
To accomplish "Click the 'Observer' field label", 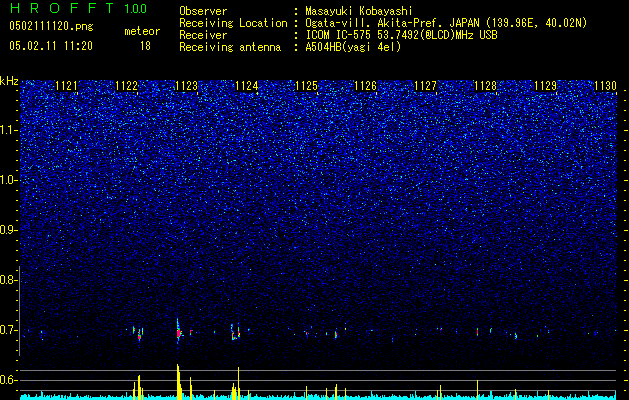I will coord(203,11).
